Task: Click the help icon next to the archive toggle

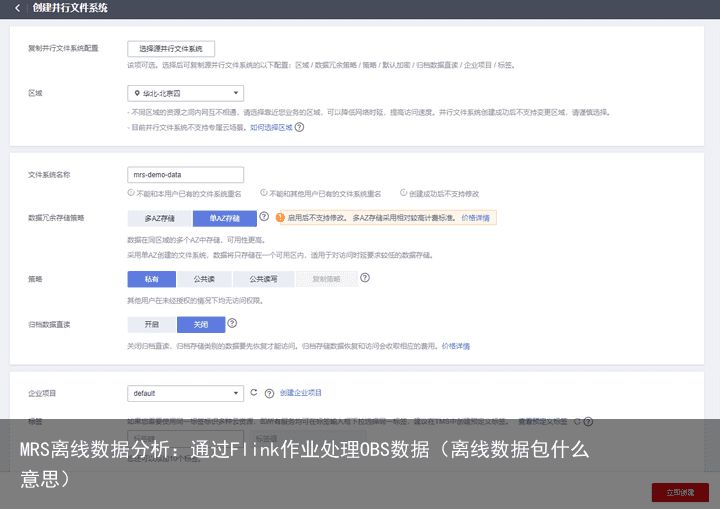Action: click(x=232, y=323)
